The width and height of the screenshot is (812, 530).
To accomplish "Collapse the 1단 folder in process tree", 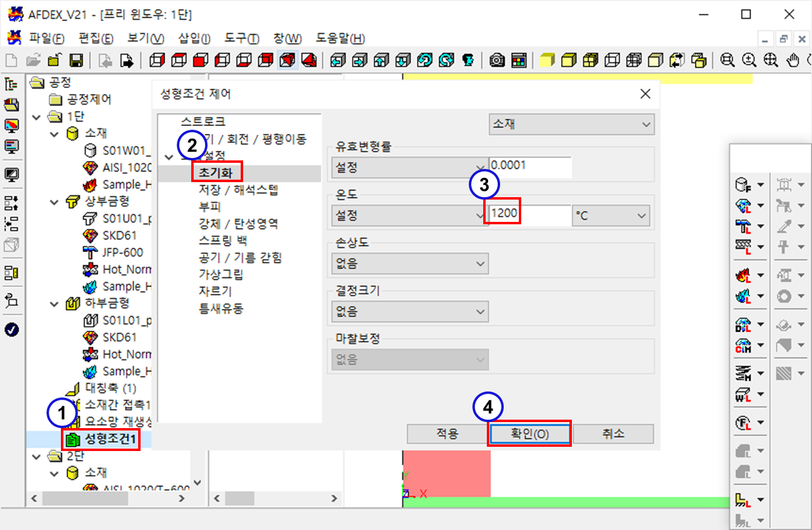I will (37, 116).
